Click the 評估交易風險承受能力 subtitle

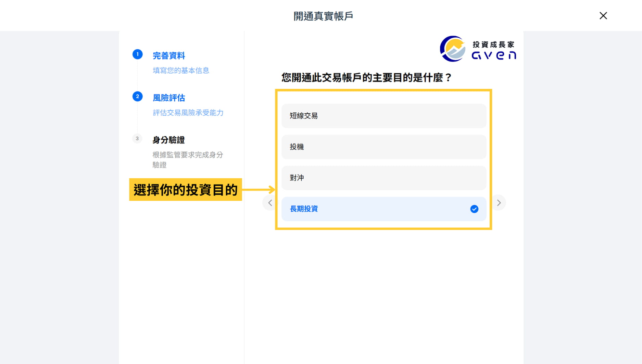click(188, 113)
